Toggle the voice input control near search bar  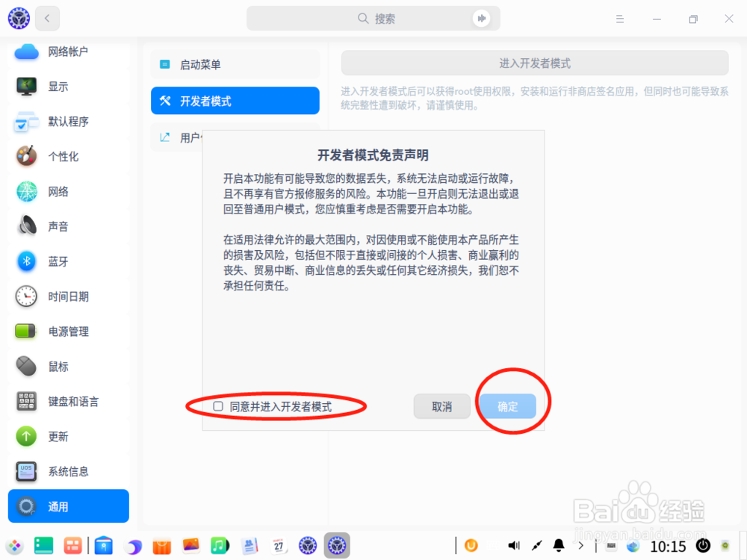[483, 18]
